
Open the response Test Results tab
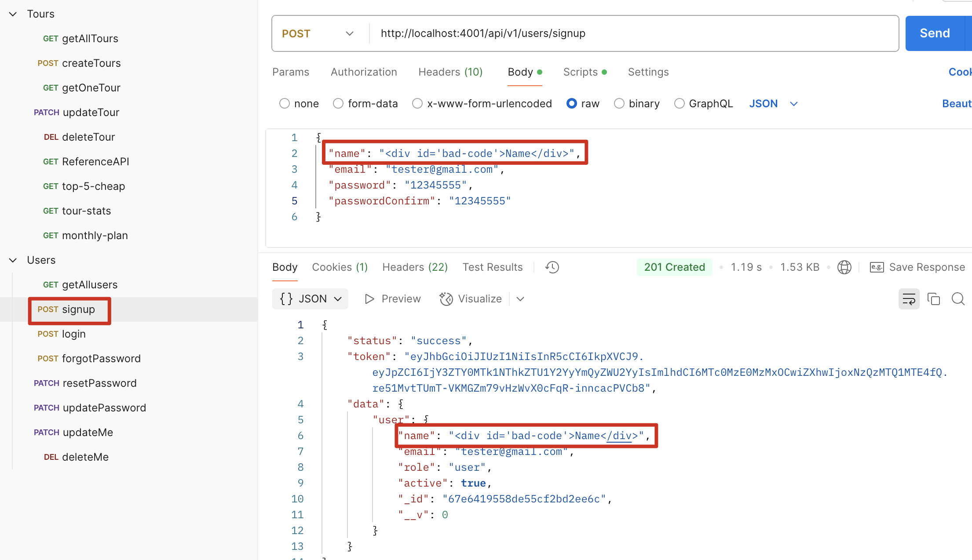[493, 267]
